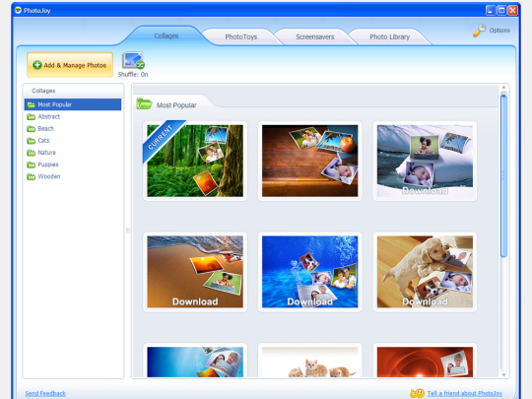Viewport: 532px width, 399px height.
Task: Select the current forest collage thumbnail
Action: point(195,161)
